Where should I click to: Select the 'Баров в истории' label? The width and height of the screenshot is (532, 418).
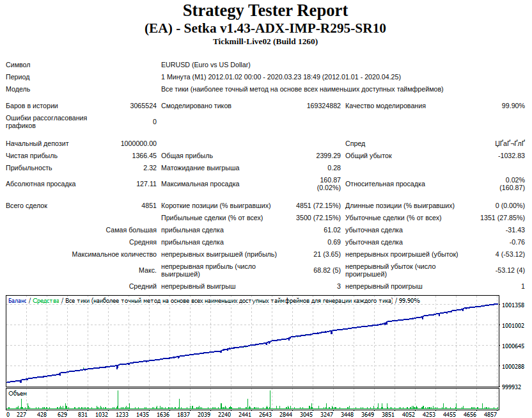(32, 106)
